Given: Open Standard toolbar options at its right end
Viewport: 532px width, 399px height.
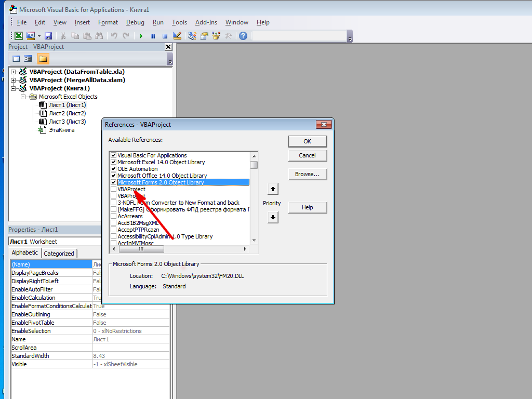Looking at the screenshot, I should pyautogui.click(x=350, y=36).
